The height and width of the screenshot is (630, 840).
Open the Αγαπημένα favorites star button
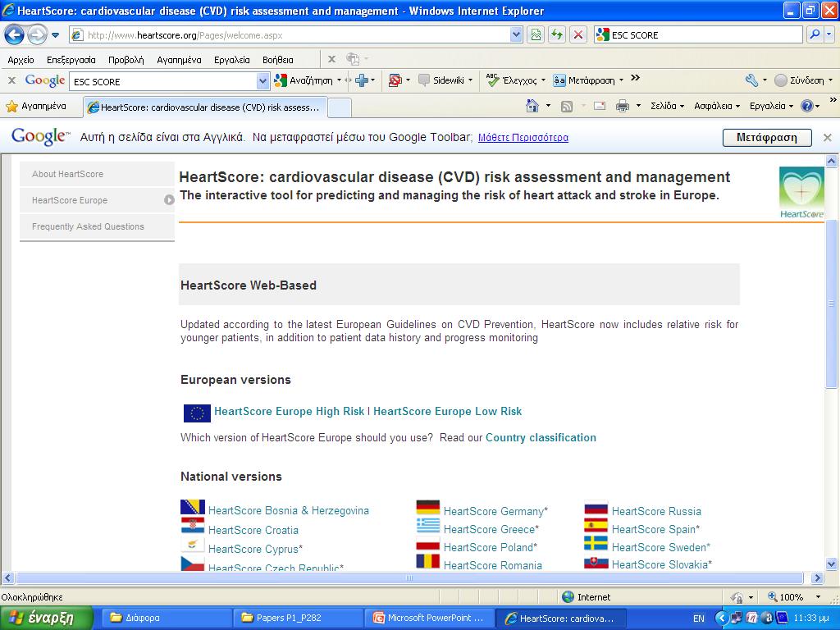(x=36, y=106)
